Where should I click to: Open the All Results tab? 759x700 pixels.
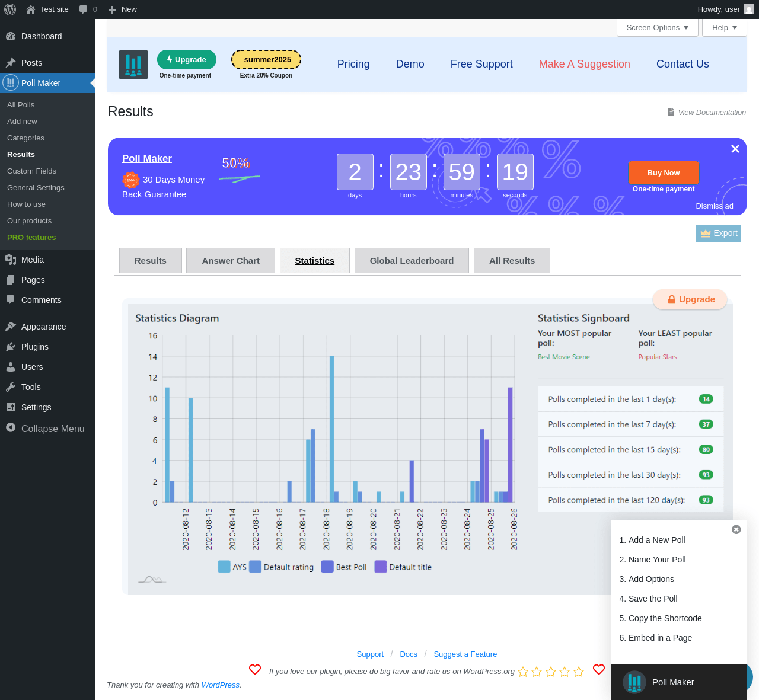point(512,260)
